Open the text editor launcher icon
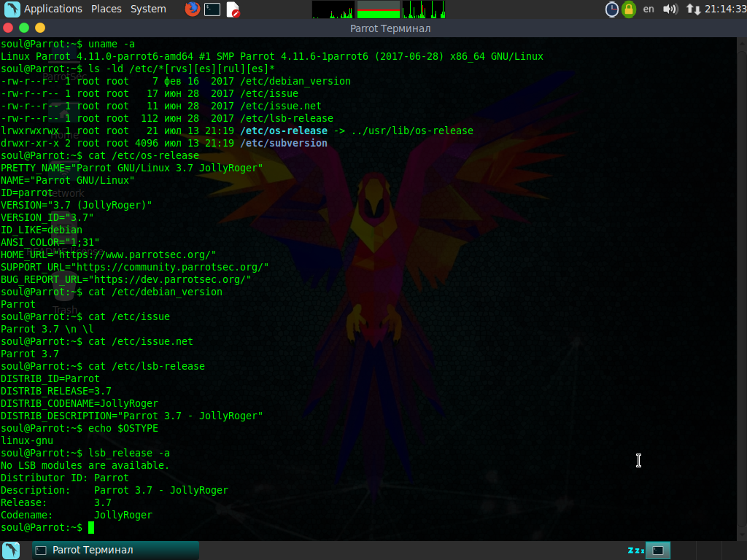This screenshot has width=747, height=560. pyautogui.click(x=233, y=9)
